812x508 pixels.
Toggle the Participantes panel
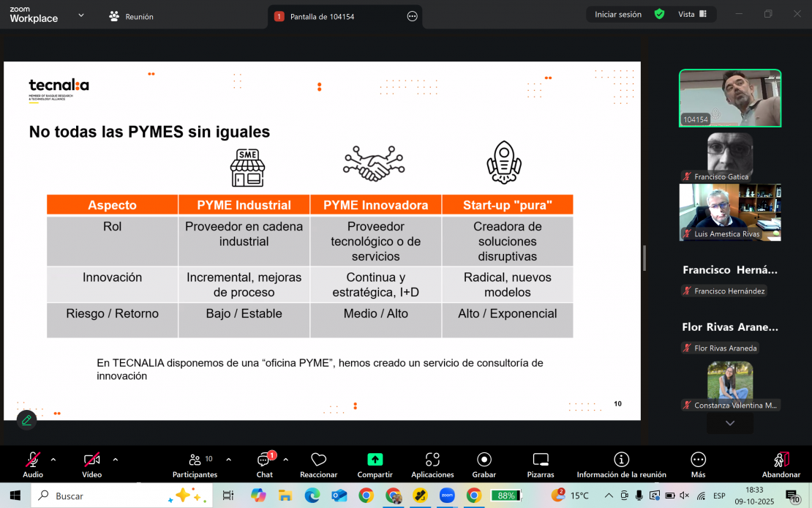[195, 460]
